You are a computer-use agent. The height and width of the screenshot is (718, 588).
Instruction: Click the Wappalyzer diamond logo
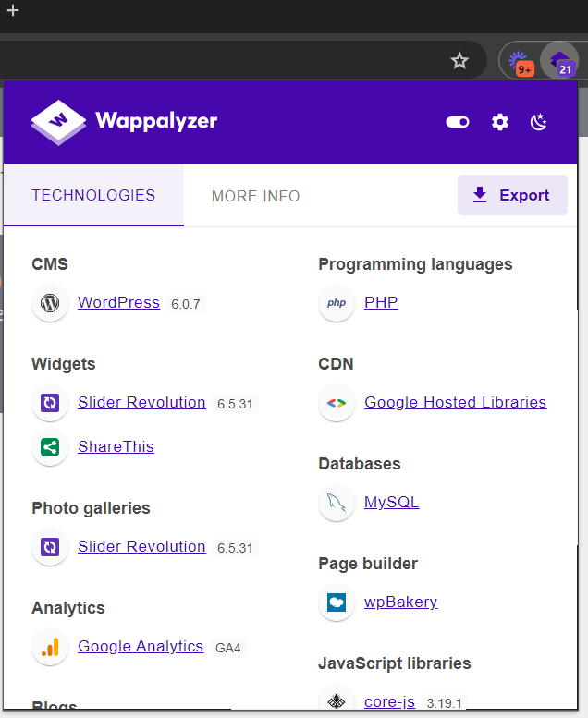pyautogui.click(x=58, y=122)
